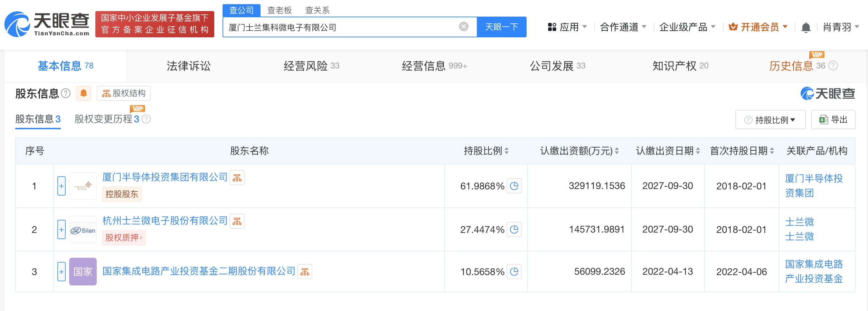This screenshot has height=311, width=868.
Task: Switch to the 查老板 search tab
Action: (x=279, y=10)
